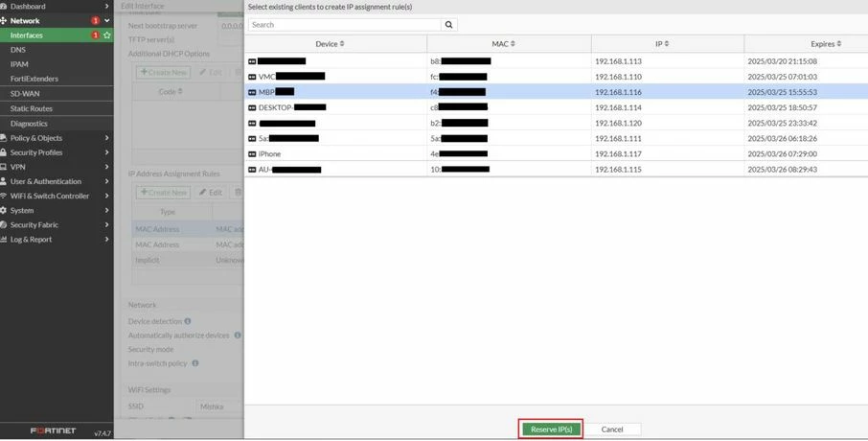
Task: Click expiry 2025/03/20 21:15:08
Action: click(x=782, y=61)
